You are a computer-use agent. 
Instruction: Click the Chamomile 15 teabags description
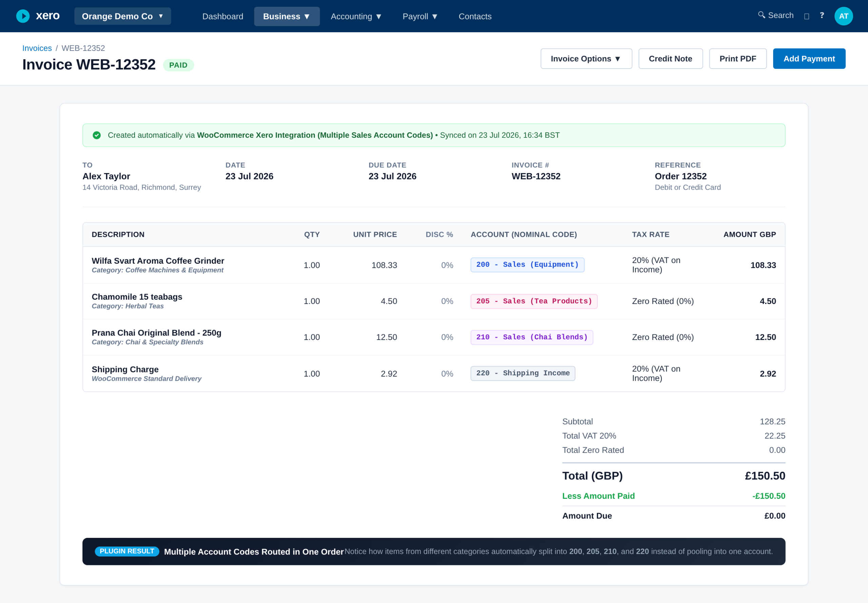(x=137, y=297)
